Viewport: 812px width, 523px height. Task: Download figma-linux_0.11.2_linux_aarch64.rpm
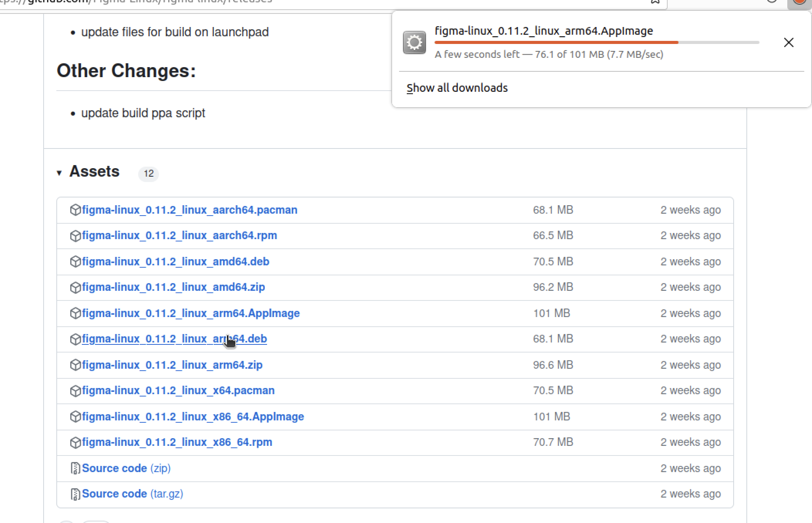click(179, 235)
